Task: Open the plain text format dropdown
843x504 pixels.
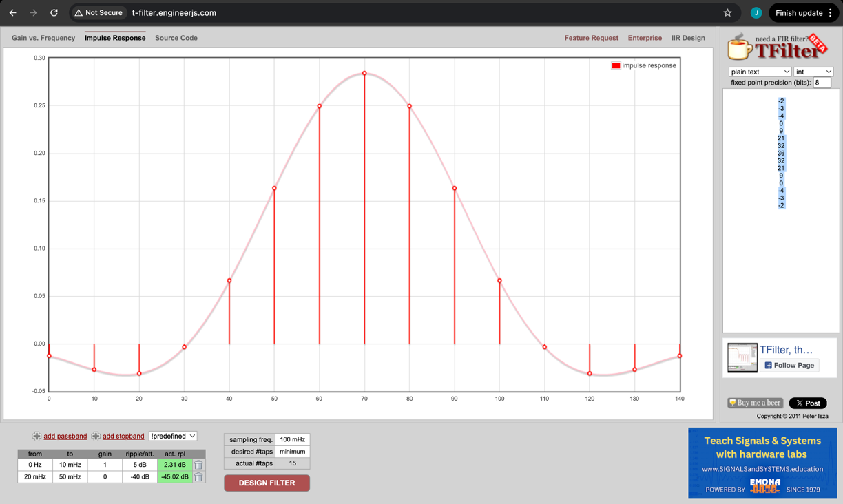Action: click(x=760, y=72)
